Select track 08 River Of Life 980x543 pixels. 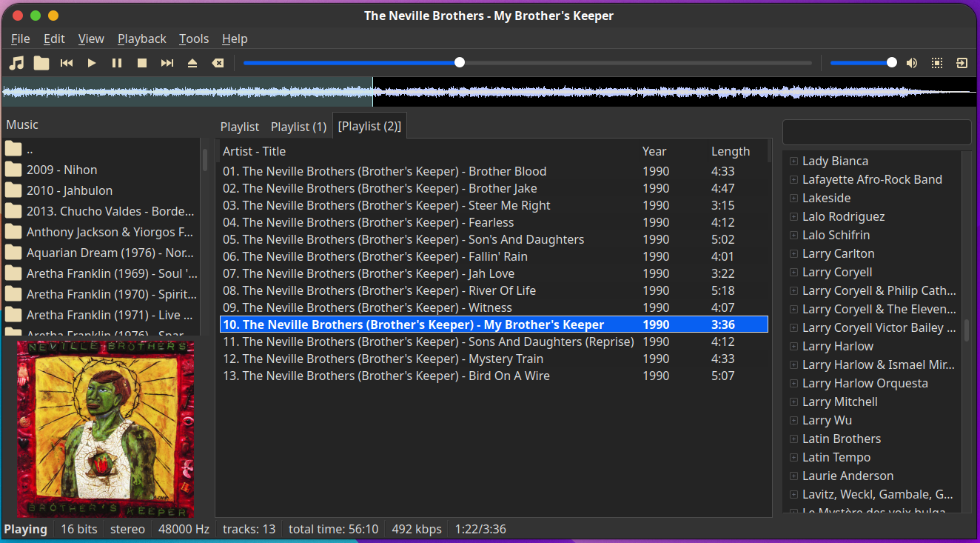coord(494,290)
